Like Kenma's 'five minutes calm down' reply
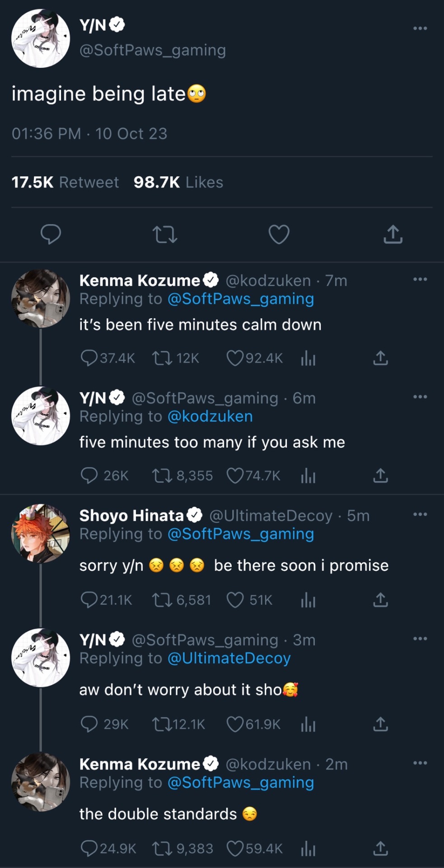 coord(235,359)
